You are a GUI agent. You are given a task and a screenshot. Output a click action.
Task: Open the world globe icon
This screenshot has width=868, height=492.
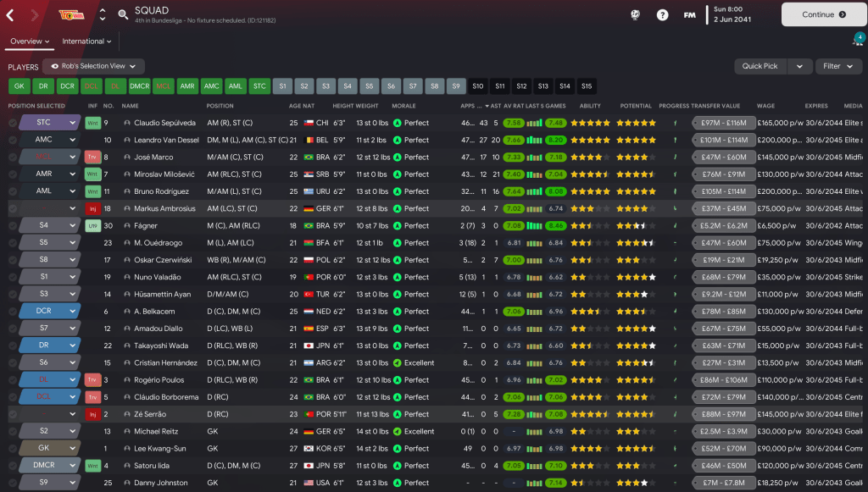click(636, 14)
